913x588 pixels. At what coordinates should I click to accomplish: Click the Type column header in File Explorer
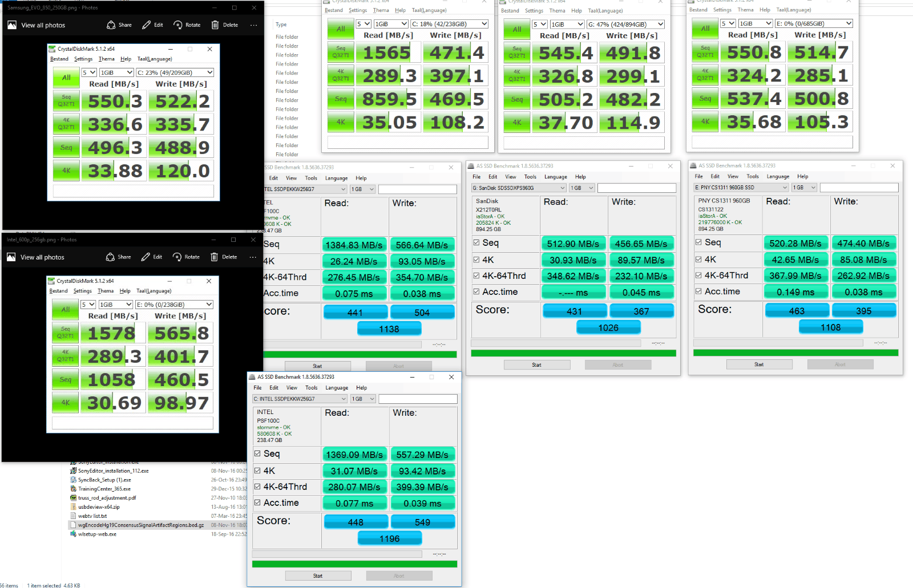pos(281,25)
